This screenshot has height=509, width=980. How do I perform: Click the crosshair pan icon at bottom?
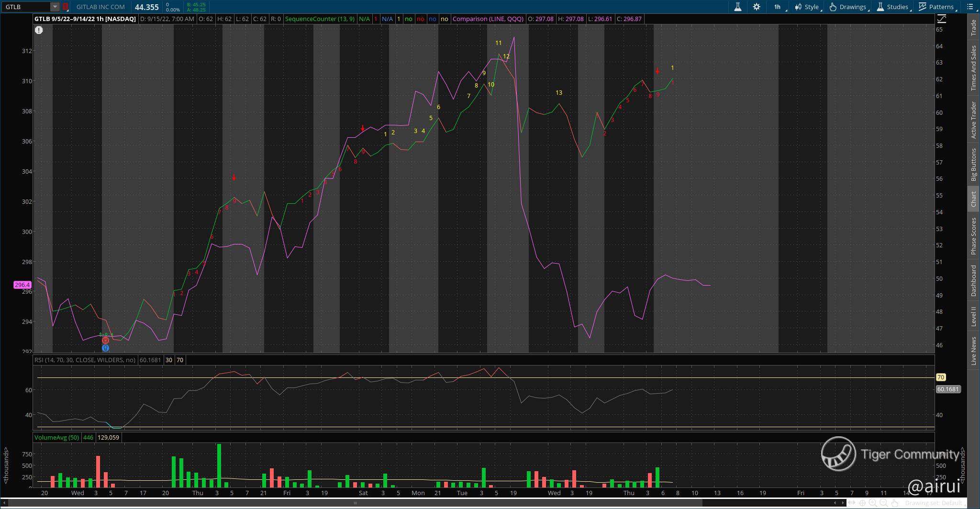coord(862,503)
